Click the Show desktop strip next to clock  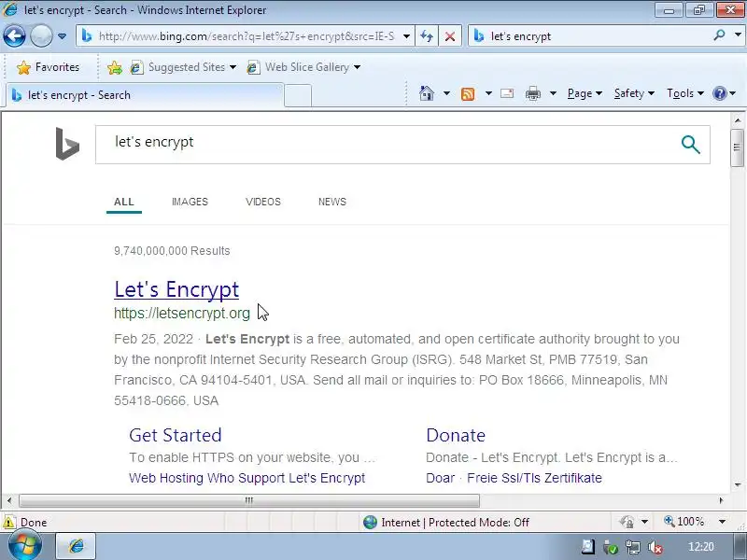coord(740,546)
